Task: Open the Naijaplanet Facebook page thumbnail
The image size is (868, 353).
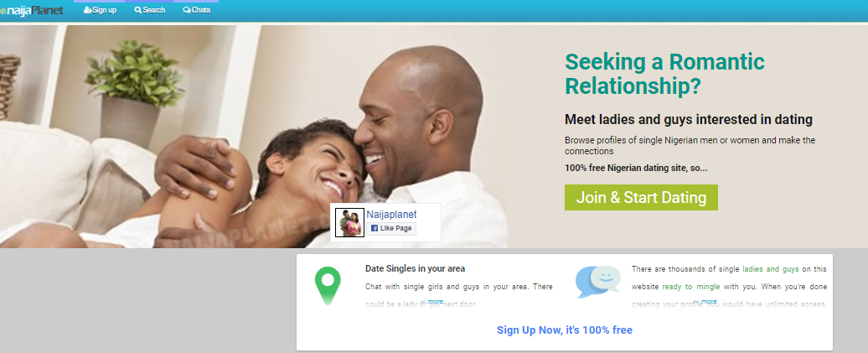Action: pos(350,223)
